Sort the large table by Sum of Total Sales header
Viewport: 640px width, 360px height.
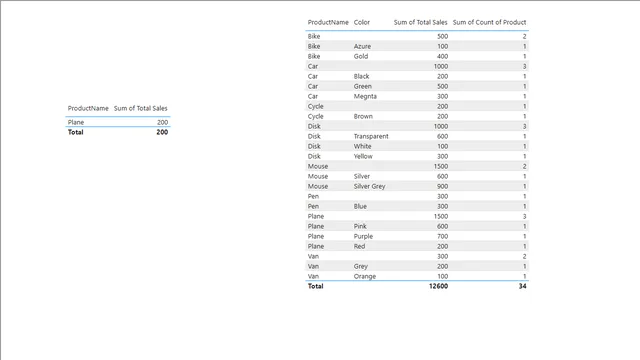pos(420,22)
